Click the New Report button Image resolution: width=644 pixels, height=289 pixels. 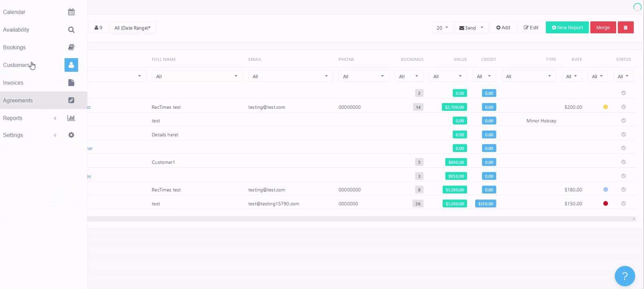567,28
